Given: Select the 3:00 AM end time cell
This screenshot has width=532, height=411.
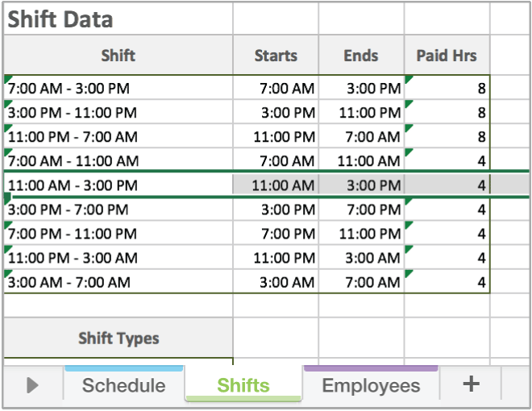Looking at the screenshot, I should coord(361,258).
